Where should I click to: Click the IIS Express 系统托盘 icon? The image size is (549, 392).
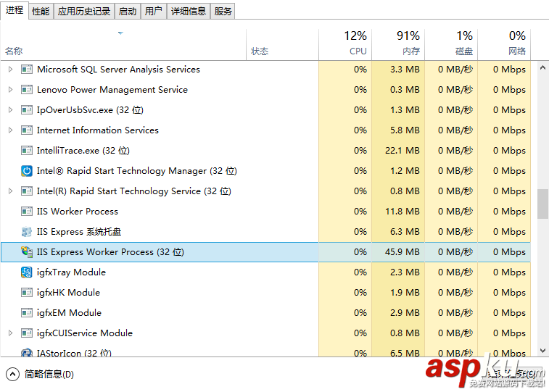coord(27,231)
